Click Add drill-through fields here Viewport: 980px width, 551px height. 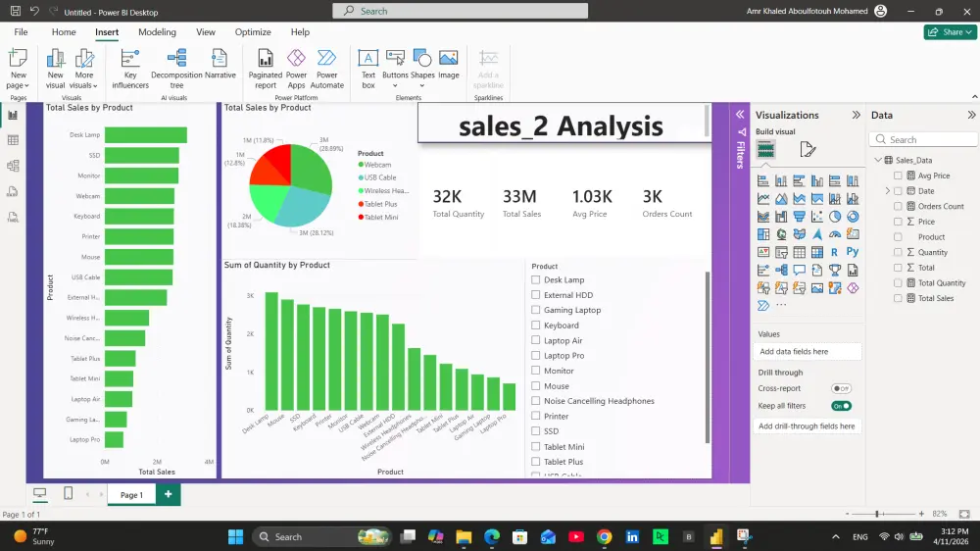point(808,426)
